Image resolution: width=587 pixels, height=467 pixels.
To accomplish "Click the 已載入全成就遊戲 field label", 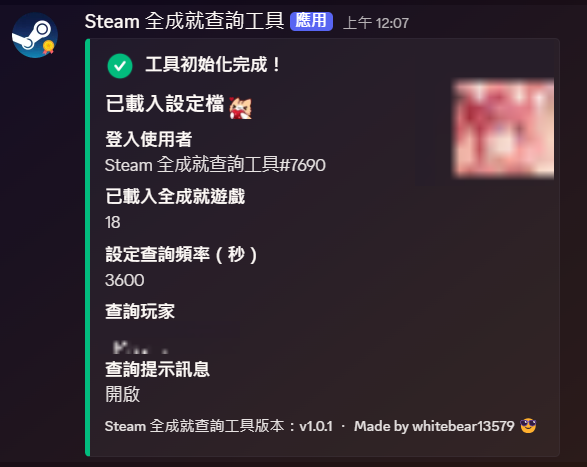I will 175,196.
